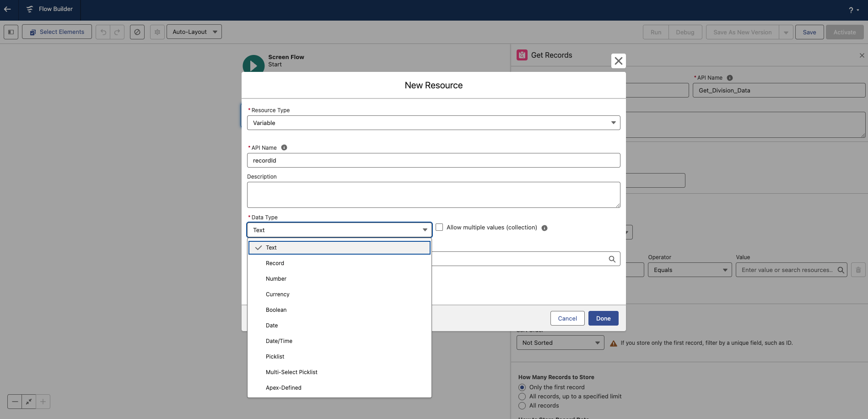Choose Record from data type list
This screenshot has height=419, width=868.
click(275, 263)
